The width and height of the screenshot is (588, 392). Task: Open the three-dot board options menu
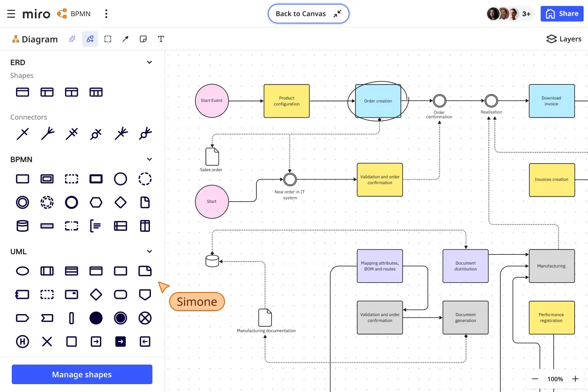tap(106, 14)
